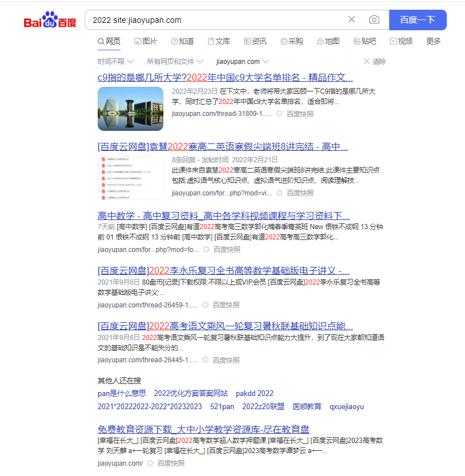Search related term pakdd 2022

click(255, 393)
